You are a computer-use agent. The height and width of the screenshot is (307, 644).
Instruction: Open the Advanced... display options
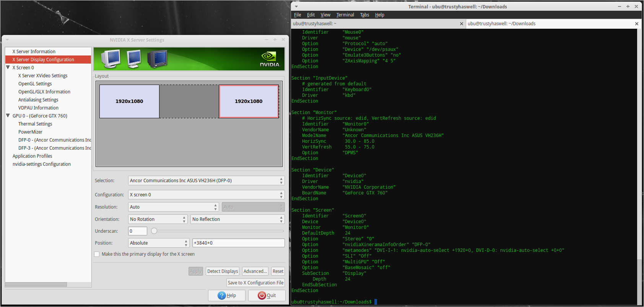255,271
